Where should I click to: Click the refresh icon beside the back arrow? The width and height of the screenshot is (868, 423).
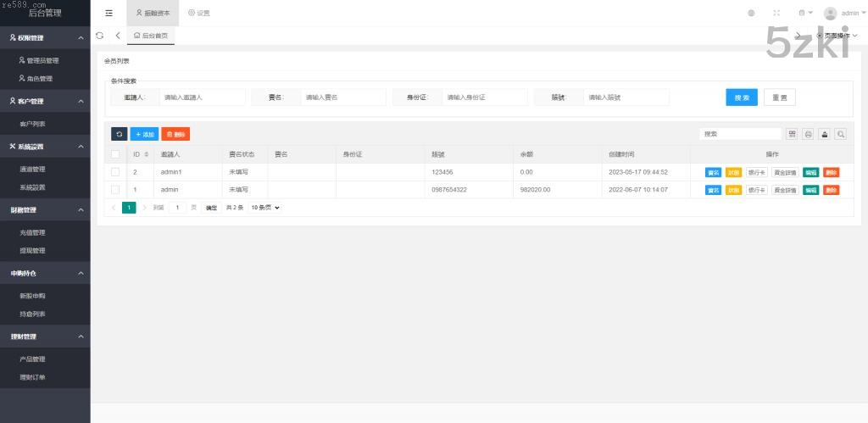coord(100,36)
